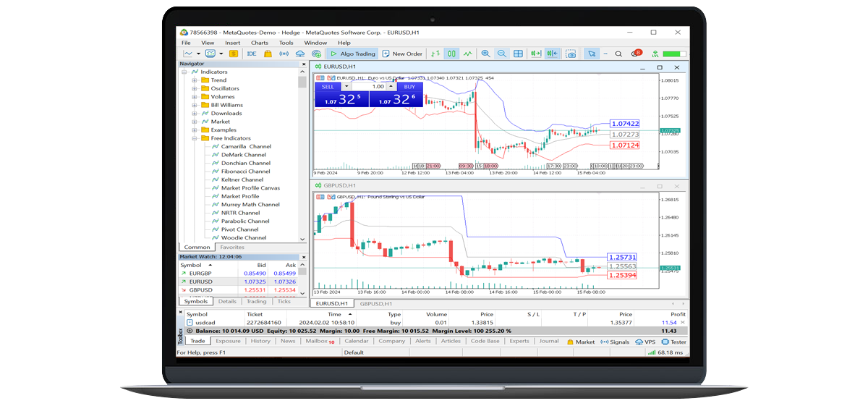
Task: Click the Zoom Out magnifier icon
Action: [501, 54]
